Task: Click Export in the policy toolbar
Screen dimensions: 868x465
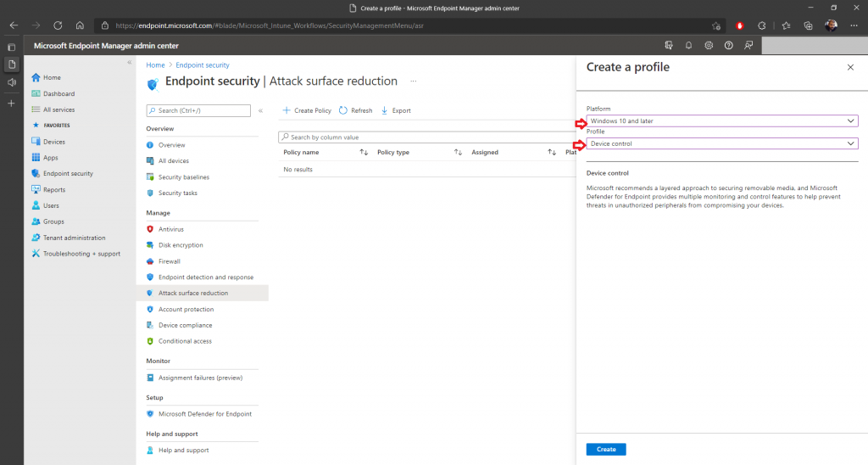Action: point(397,111)
